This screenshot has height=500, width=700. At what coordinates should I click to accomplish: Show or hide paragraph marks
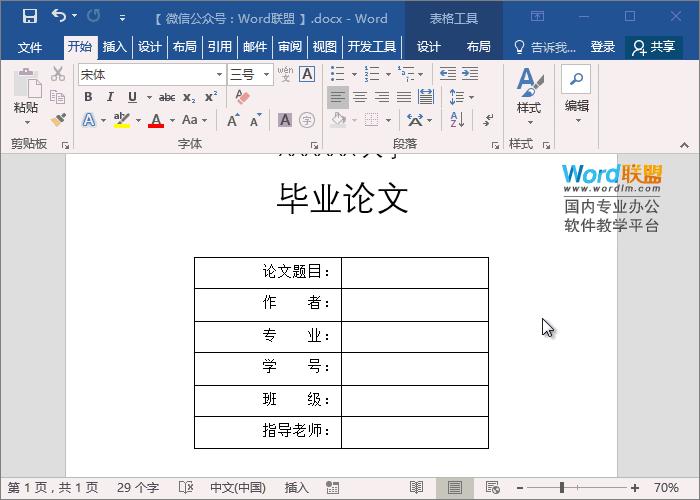[488, 120]
